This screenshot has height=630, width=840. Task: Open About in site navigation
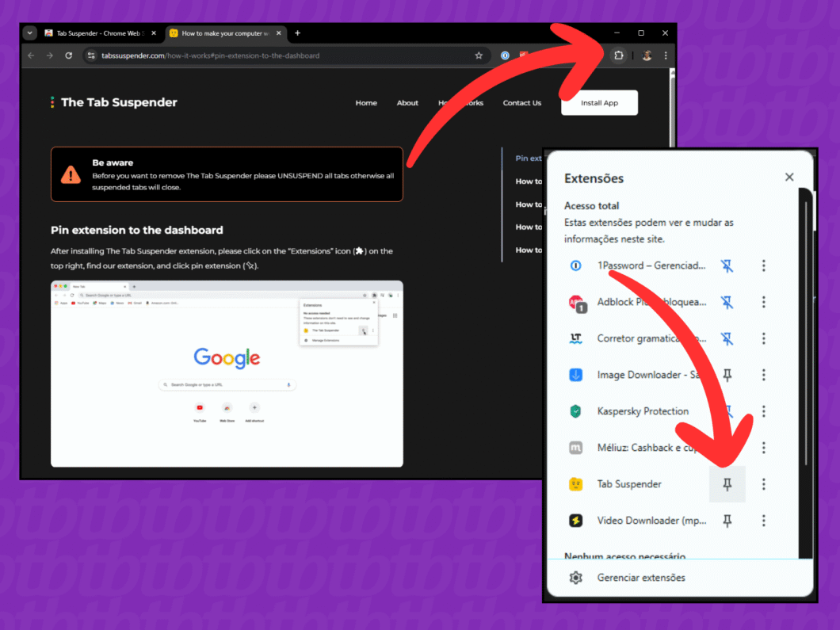407,103
